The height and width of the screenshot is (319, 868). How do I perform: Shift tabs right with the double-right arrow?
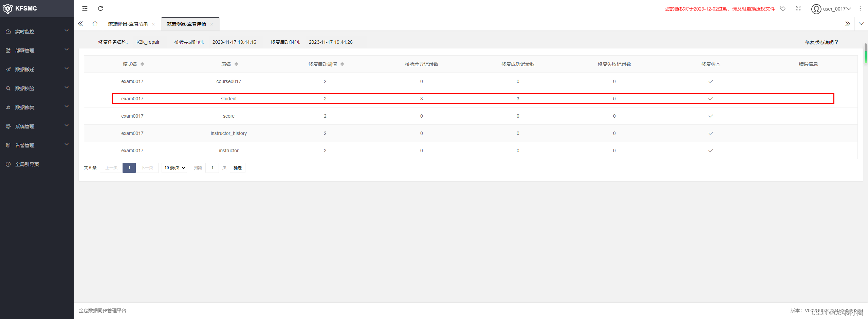[x=848, y=24]
